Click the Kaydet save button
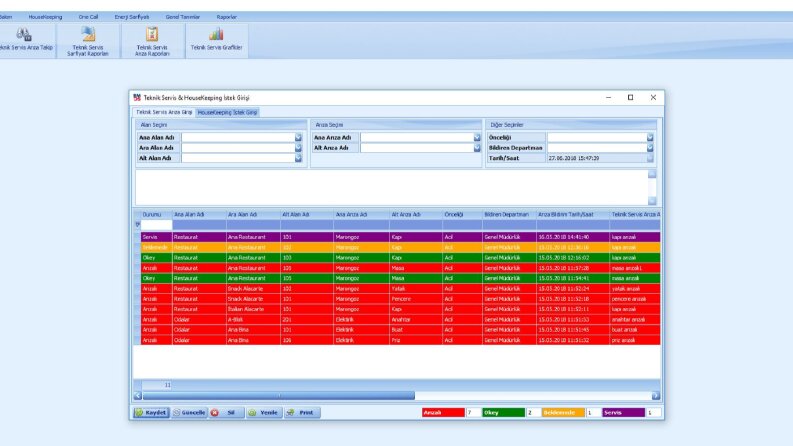 click(151, 413)
